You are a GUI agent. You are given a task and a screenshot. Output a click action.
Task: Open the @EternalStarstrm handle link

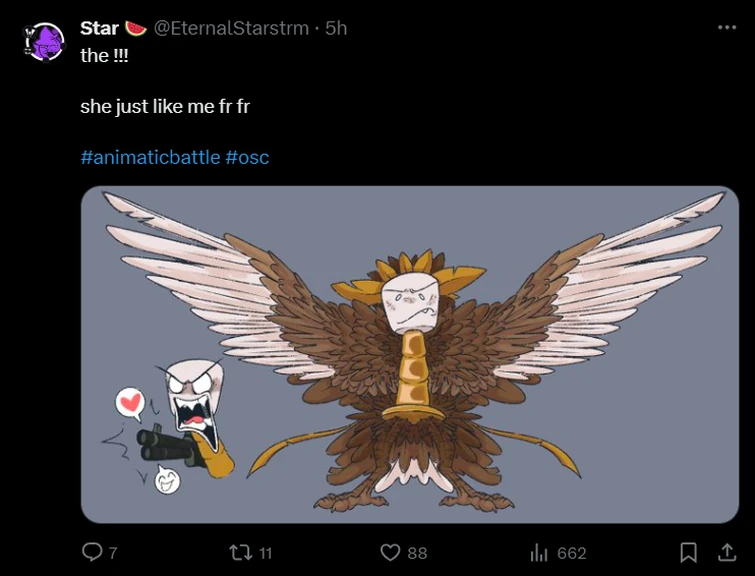point(230,28)
